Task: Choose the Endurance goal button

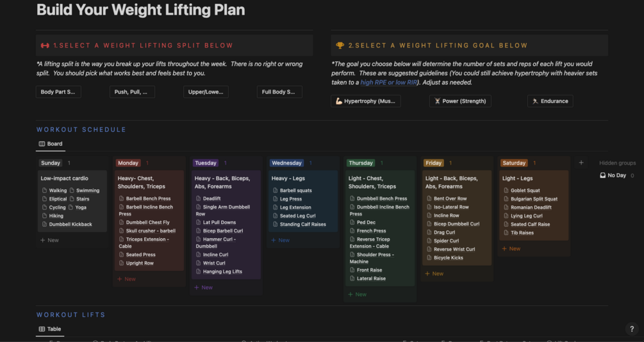Action: click(550, 101)
